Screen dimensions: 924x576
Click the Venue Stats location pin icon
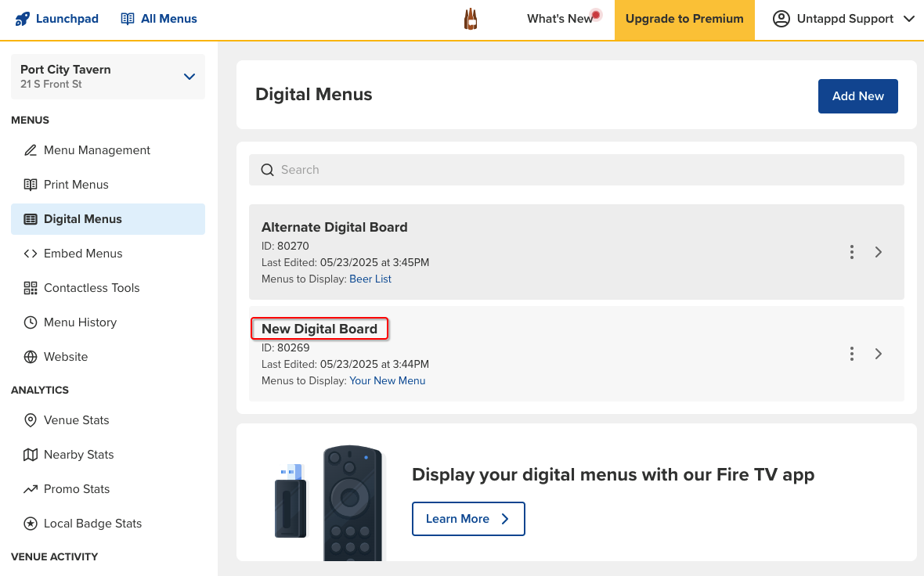pyautogui.click(x=30, y=420)
